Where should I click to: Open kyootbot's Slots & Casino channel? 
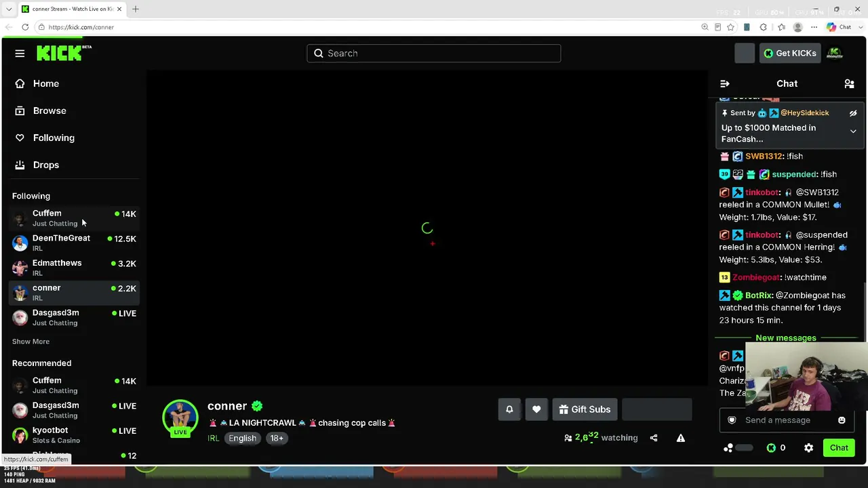(x=75, y=435)
